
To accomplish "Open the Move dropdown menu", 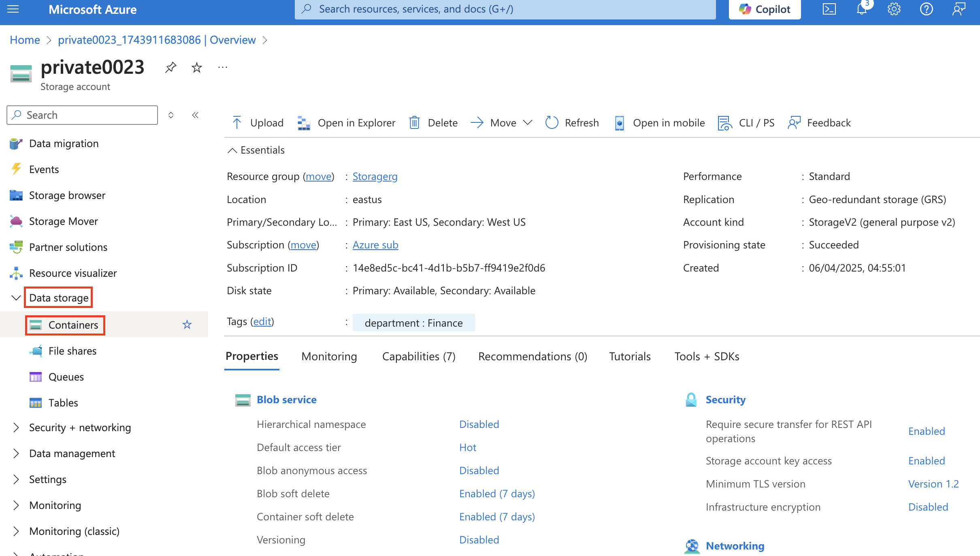I will click(502, 123).
